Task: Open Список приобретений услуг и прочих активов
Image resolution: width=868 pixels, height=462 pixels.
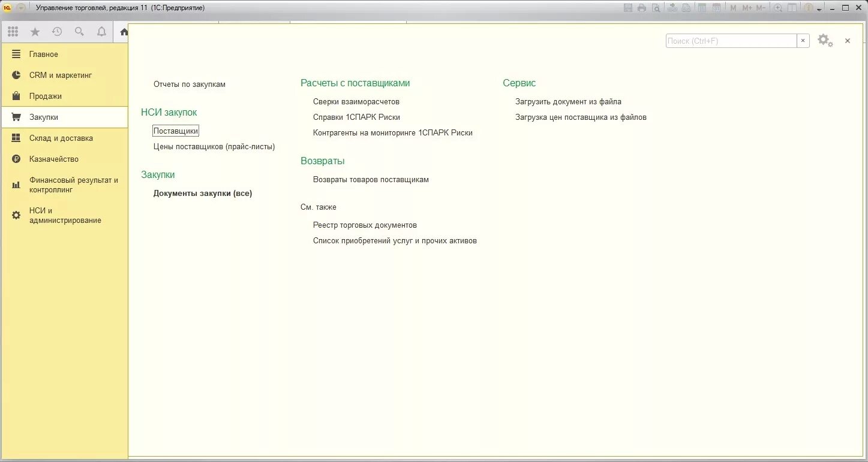Action: [x=395, y=241]
